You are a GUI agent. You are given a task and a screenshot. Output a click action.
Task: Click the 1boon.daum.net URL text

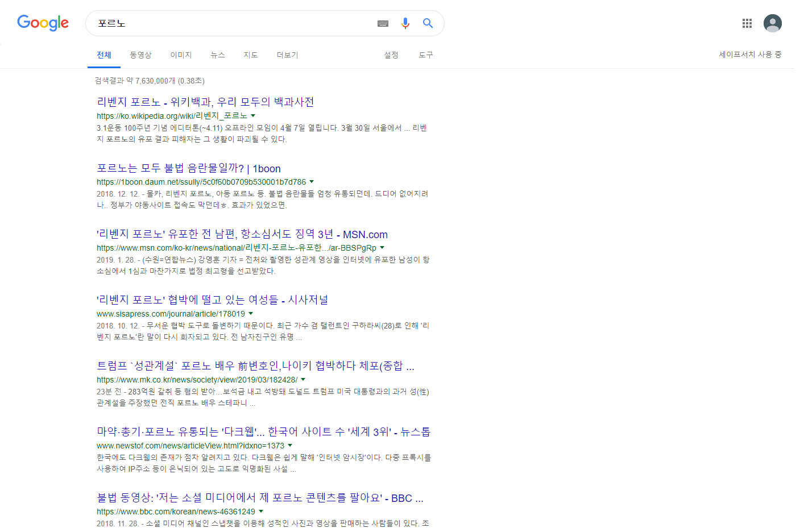201,182
